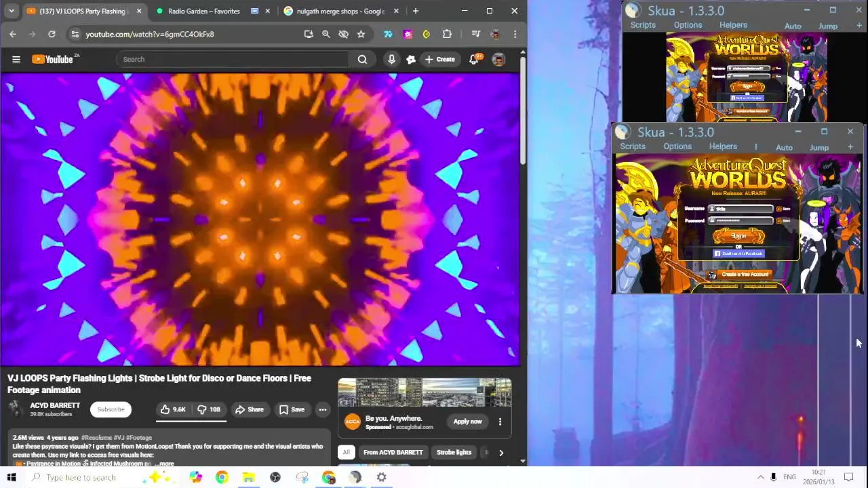Click the crossed-eye icon in address bar

pos(343,34)
